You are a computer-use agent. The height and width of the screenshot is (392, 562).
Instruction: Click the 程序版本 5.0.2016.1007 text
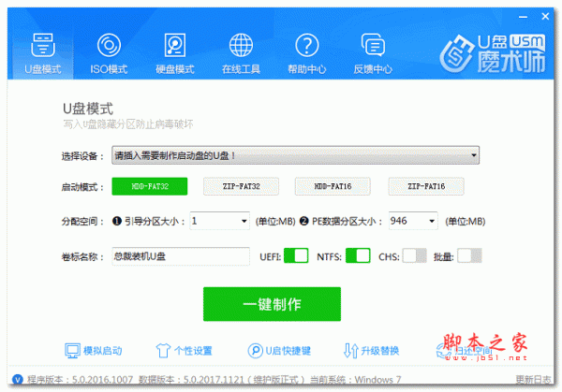81,380
